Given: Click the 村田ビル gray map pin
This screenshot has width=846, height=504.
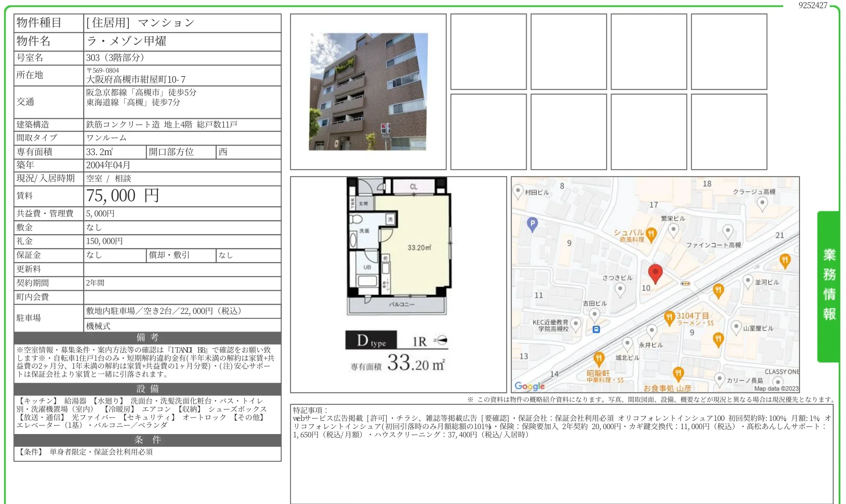Looking at the screenshot, I should pyautogui.click(x=518, y=191).
